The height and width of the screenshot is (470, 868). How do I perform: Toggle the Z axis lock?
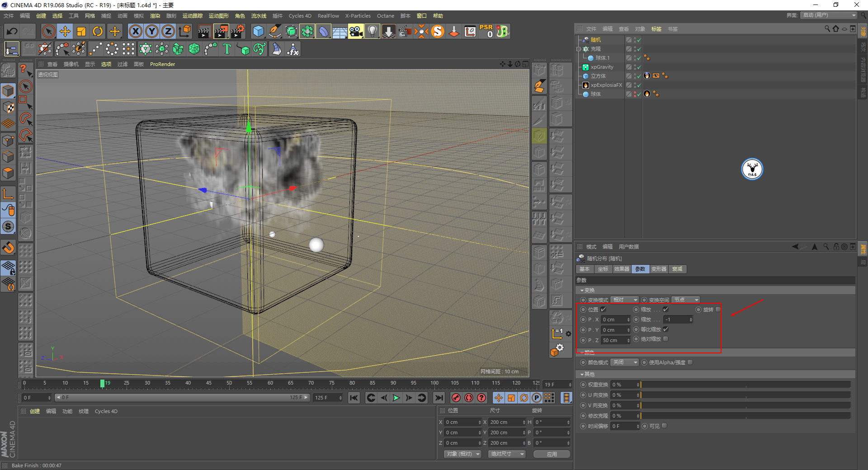pos(168,31)
